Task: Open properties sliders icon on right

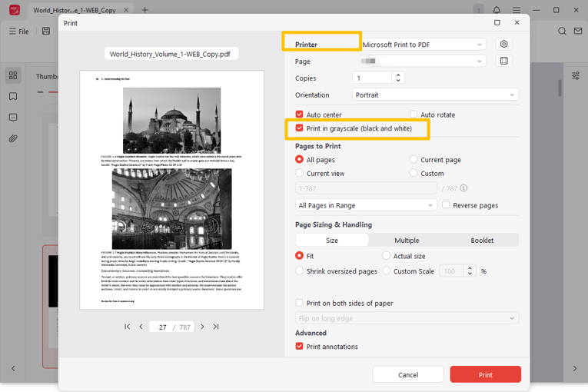Action: click(x=576, y=76)
